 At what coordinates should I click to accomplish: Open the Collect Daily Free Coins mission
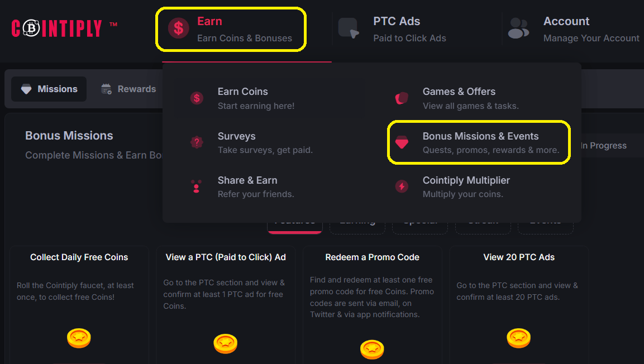(x=79, y=257)
